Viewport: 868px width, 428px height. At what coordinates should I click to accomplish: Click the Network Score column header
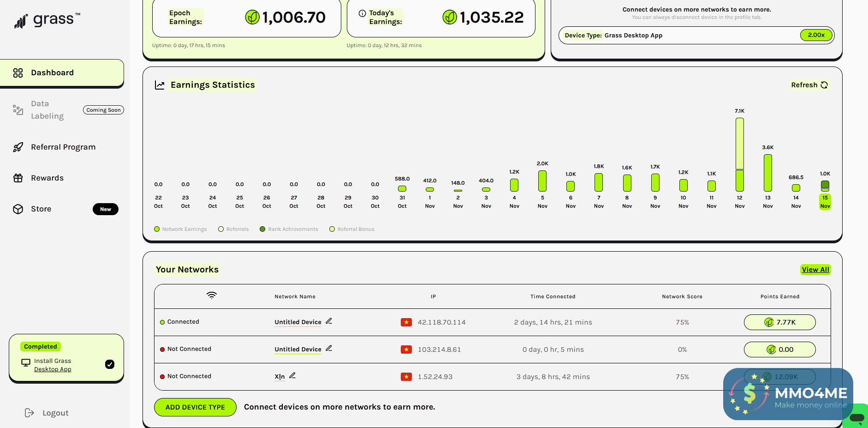[682, 296]
